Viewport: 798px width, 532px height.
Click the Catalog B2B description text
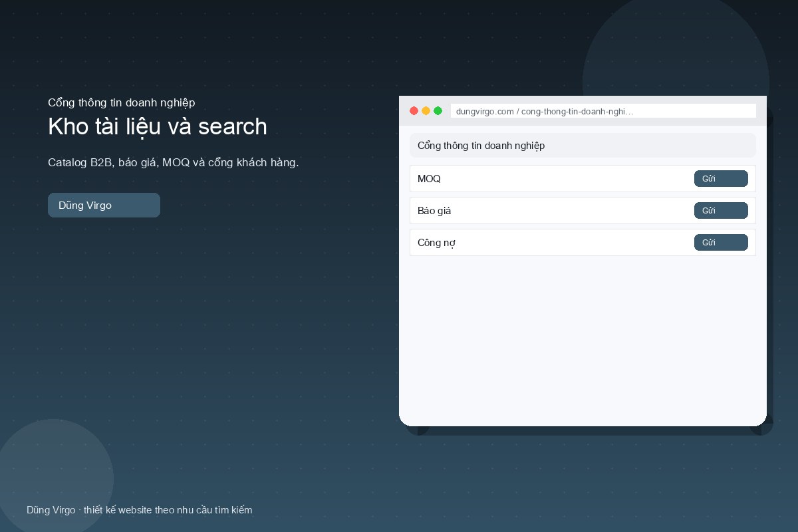[173, 162]
